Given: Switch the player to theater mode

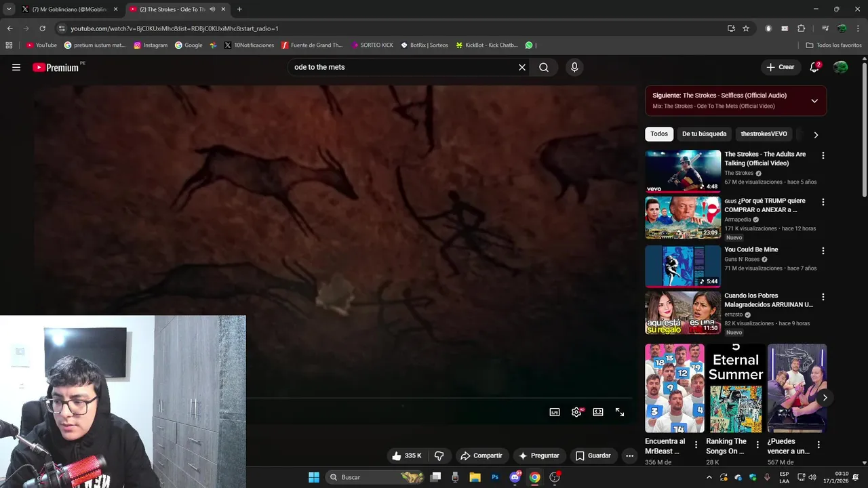Looking at the screenshot, I should 598,412.
